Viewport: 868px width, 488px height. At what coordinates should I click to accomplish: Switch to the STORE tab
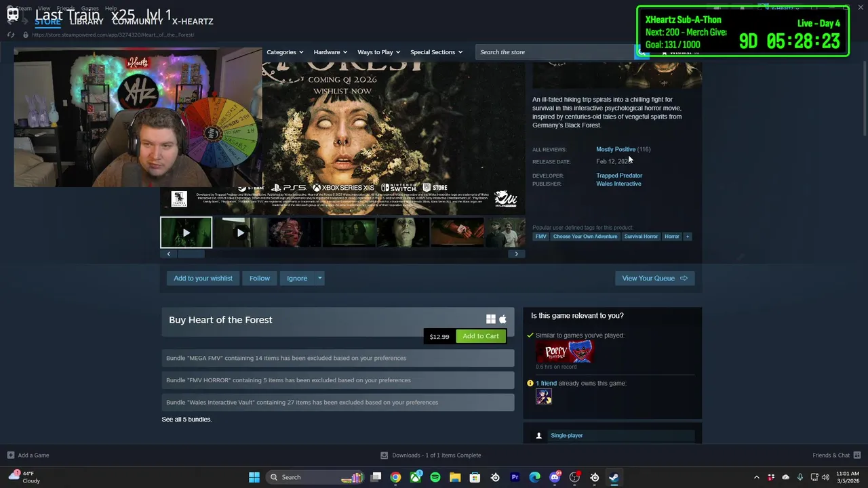click(47, 22)
